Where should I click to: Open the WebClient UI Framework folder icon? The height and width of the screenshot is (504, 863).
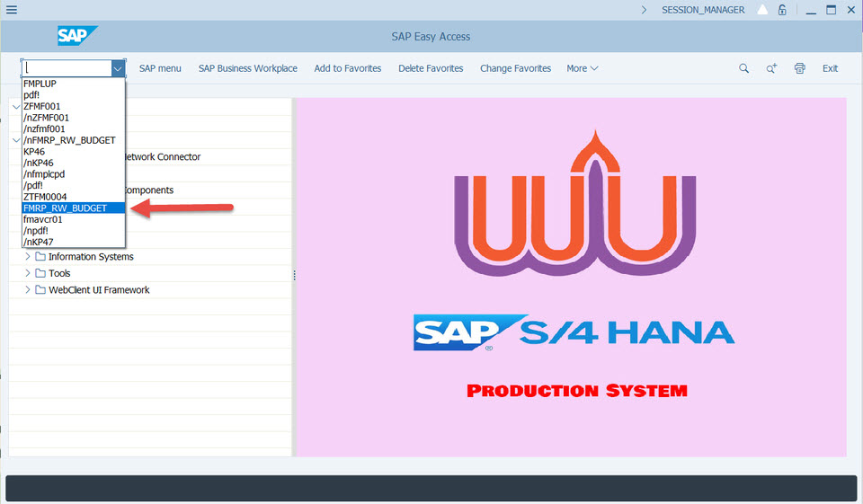pos(40,289)
